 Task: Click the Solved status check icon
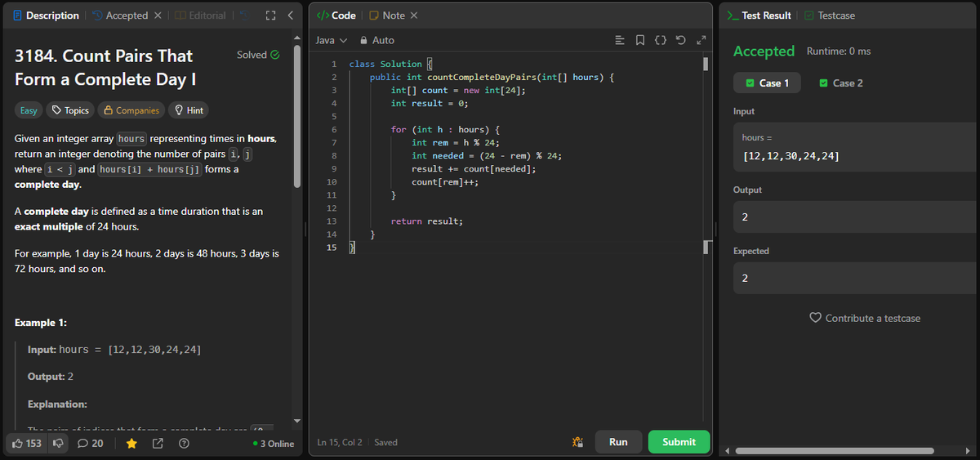[x=274, y=55]
